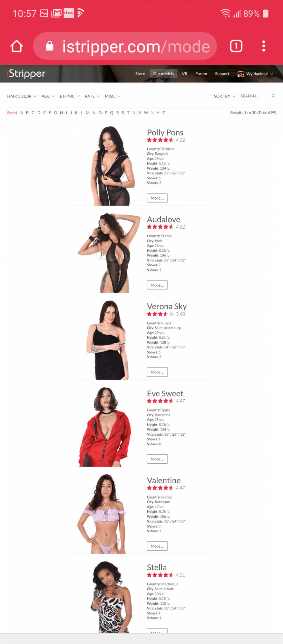
Task: Expand the Rate filter dropdown
Action: pyautogui.click(x=92, y=96)
